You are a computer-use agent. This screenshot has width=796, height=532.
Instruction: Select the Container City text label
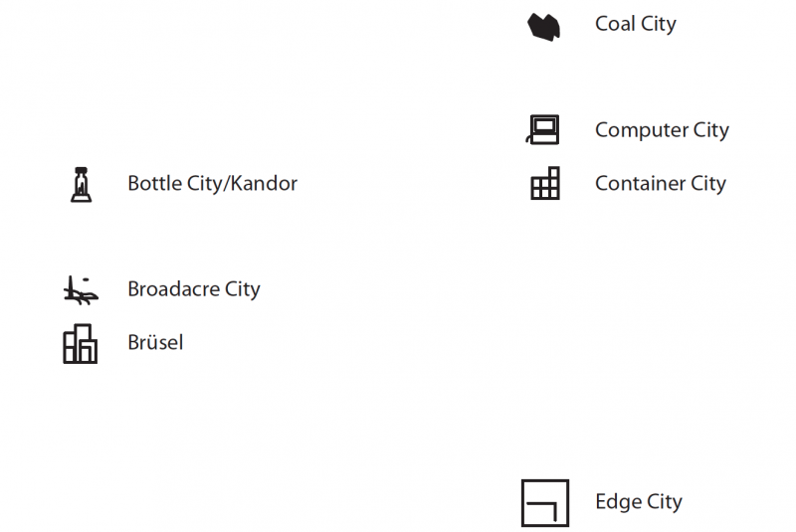pos(661,184)
